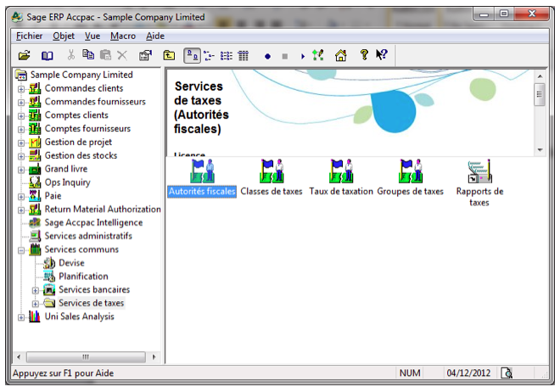
Task: Open the Macro menu
Action: click(x=123, y=36)
